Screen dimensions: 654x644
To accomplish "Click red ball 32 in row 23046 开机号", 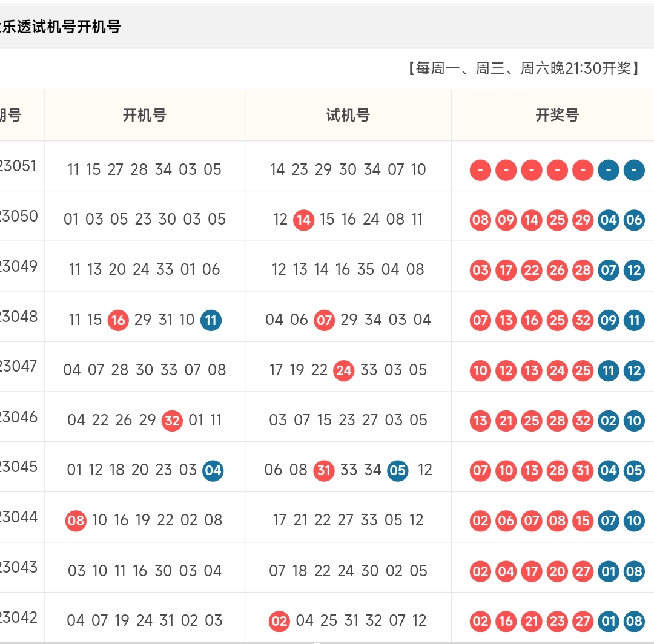I will (x=172, y=421).
